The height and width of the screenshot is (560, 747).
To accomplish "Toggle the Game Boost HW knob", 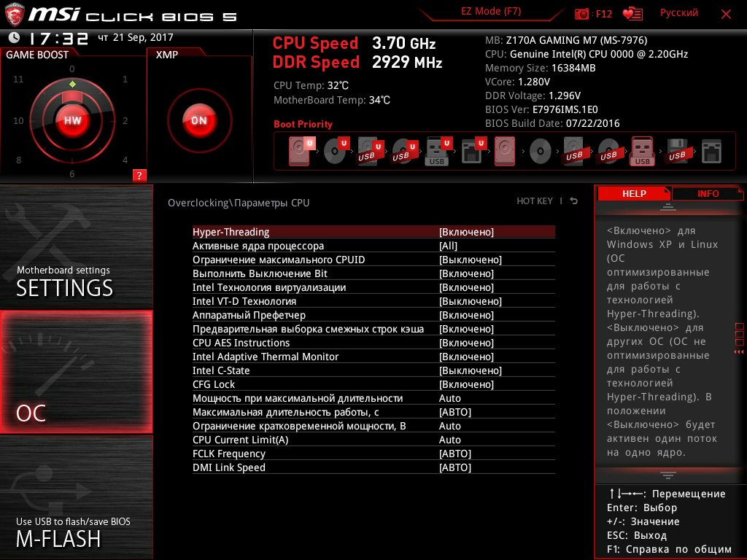I will point(72,120).
